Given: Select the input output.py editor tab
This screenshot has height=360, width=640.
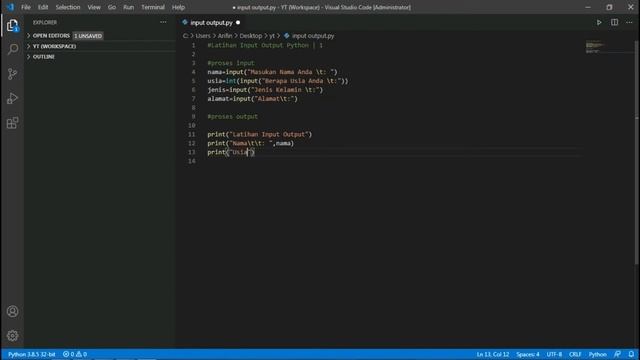Looking at the screenshot, I should pyautogui.click(x=211, y=22).
